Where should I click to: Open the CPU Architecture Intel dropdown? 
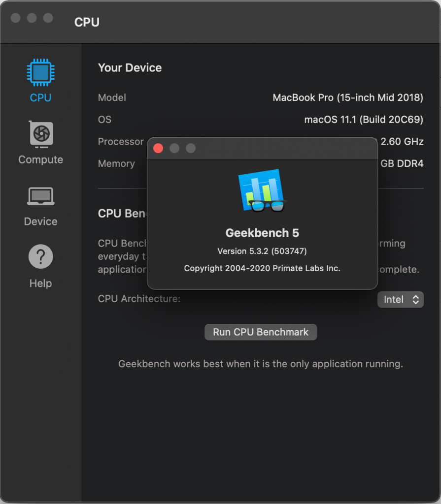pyautogui.click(x=401, y=300)
